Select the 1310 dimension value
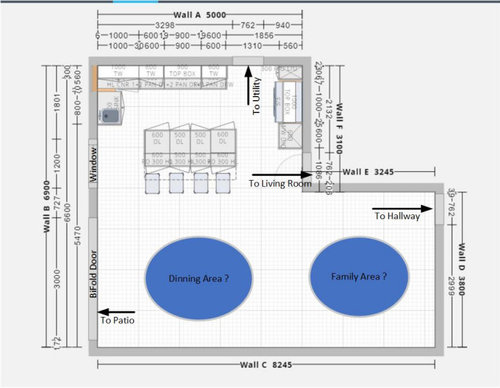Image resolution: width=500 pixels, height=388 pixels. (252, 46)
